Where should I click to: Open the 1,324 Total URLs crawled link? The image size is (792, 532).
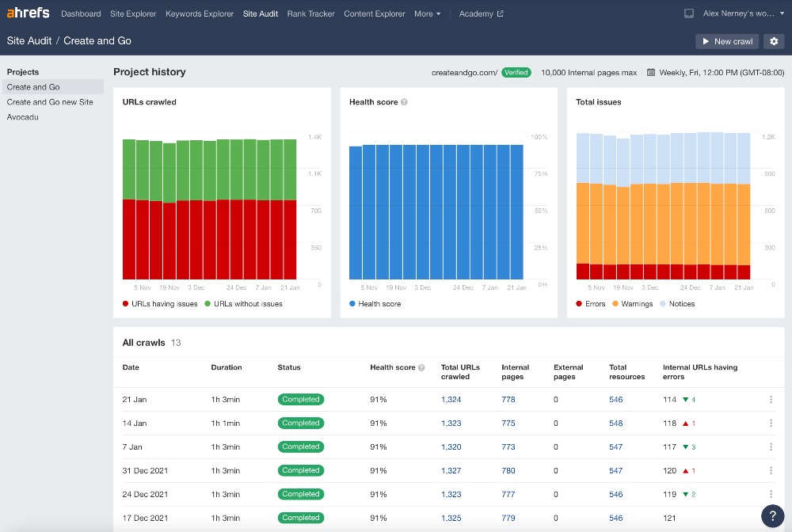pyautogui.click(x=451, y=400)
